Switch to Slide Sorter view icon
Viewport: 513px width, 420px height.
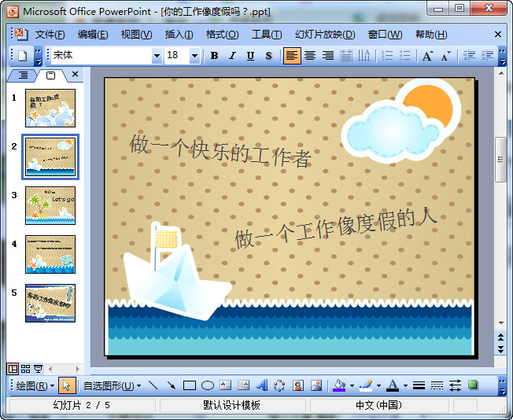pyautogui.click(x=25, y=369)
